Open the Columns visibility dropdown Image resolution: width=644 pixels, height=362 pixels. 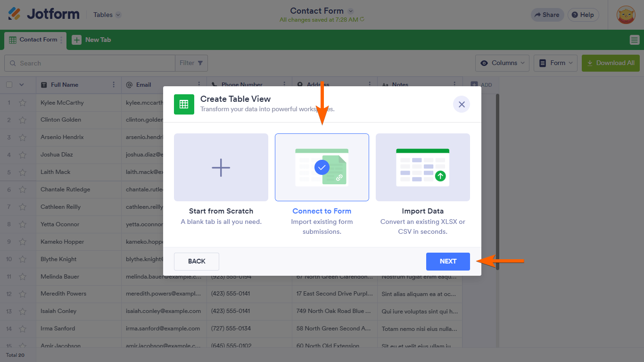tap(502, 63)
